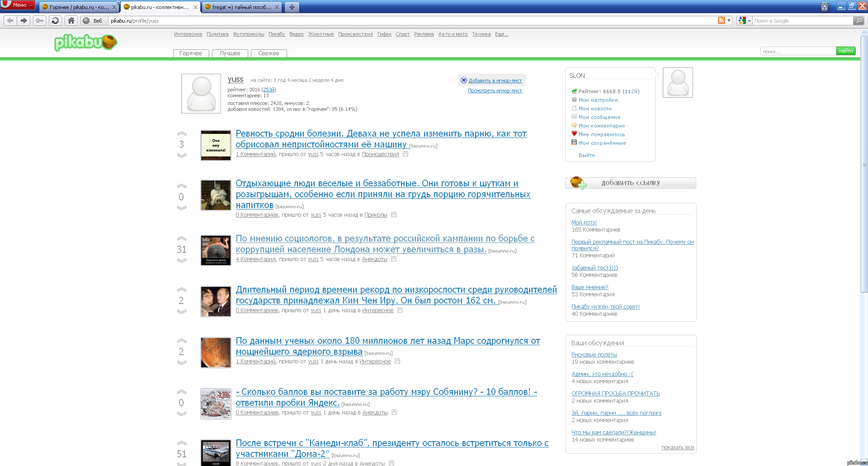Open a new tab with plus button
The height and width of the screenshot is (466, 868).
point(292,7)
